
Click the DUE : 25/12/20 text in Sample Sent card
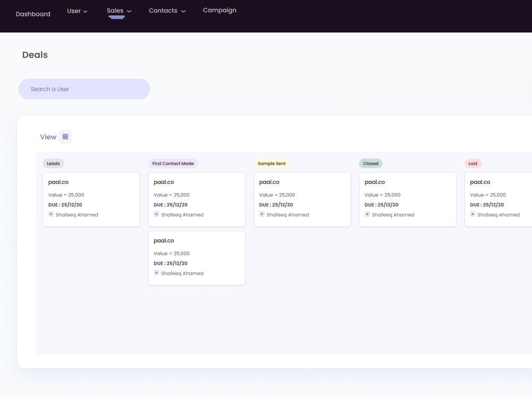(276, 205)
